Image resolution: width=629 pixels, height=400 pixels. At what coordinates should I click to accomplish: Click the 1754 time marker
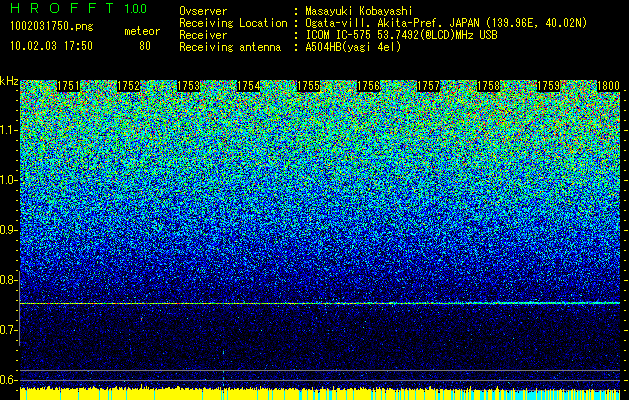click(x=248, y=86)
